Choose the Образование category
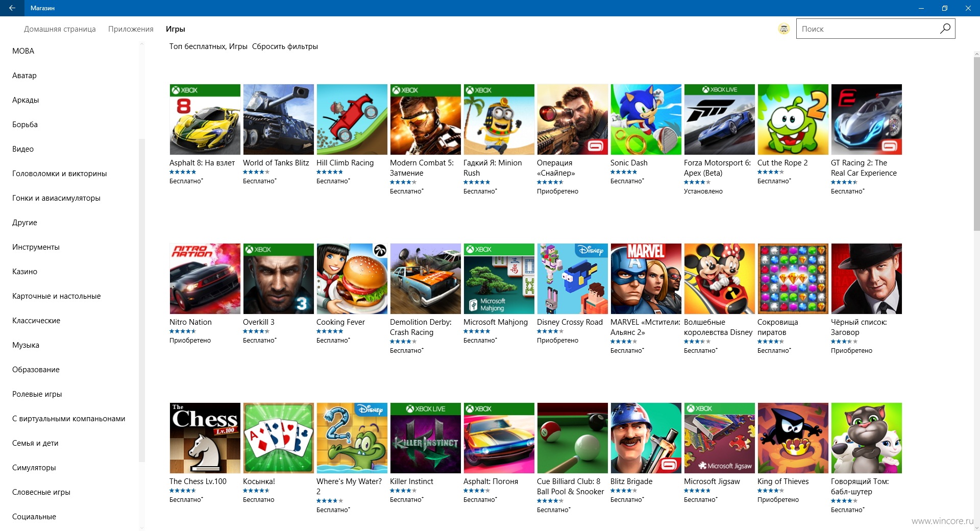 click(x=36, y=370)
